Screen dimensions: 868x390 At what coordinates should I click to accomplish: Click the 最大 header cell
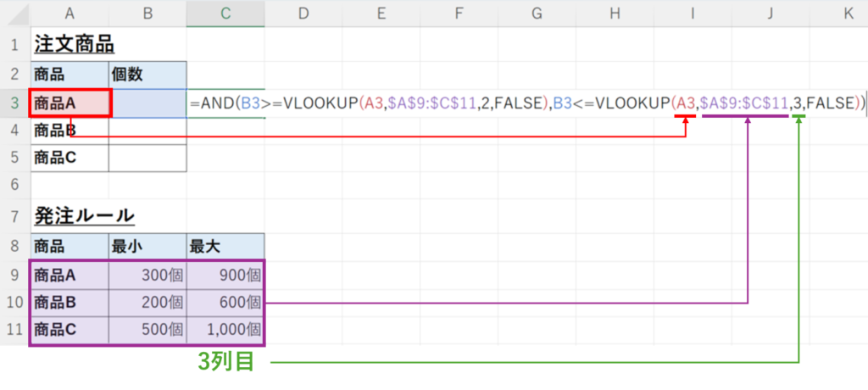coord(225,247)
